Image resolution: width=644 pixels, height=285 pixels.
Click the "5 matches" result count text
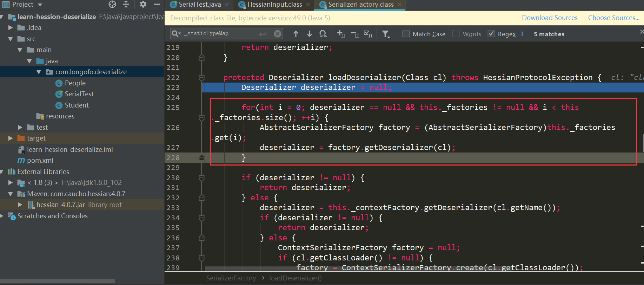[549, 34]
